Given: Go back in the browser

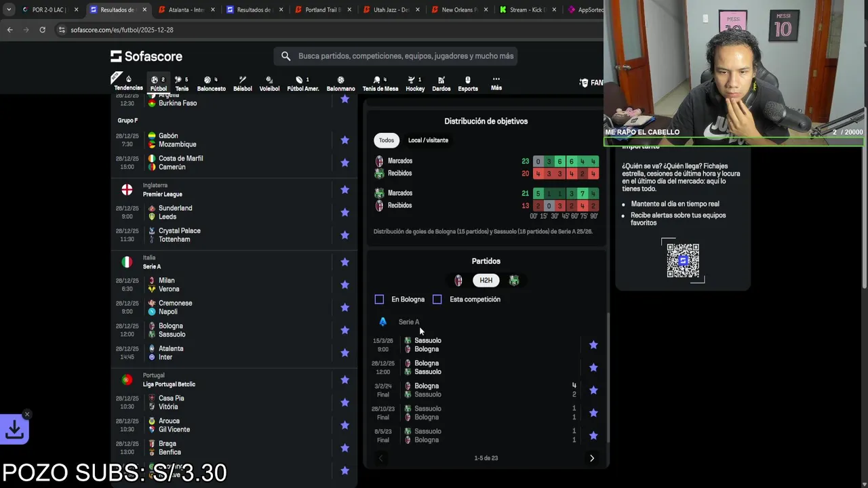Looking at the screenshot, I should point(9,30).
